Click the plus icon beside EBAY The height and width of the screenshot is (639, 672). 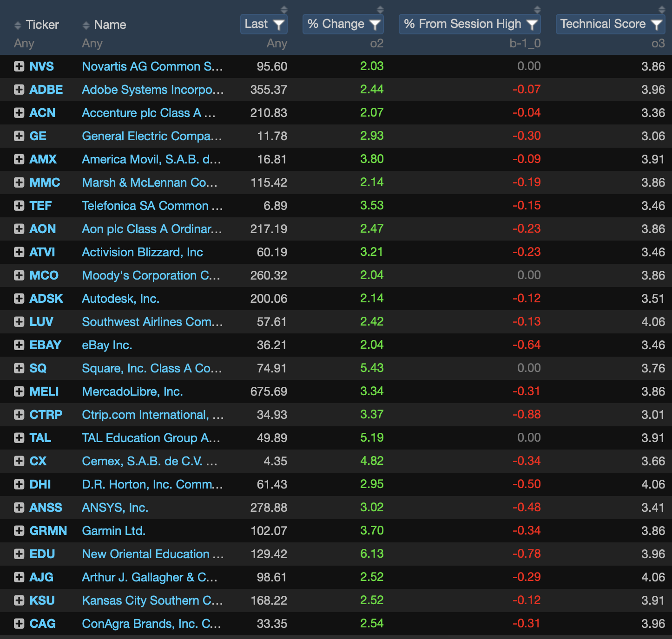coord(19,345)
